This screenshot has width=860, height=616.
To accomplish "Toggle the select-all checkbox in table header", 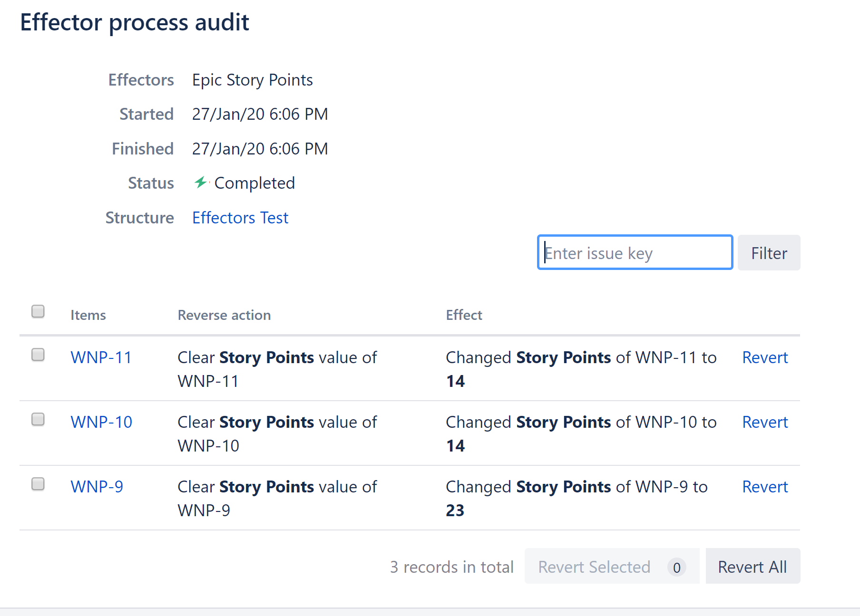I will pos(38,311).
